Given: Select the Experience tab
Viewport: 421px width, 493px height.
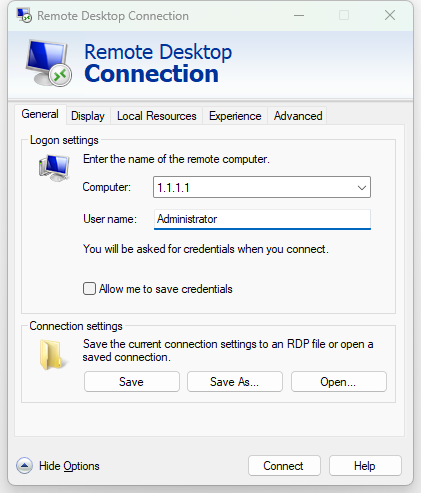Looking at the screenshot, I should 235,116.
